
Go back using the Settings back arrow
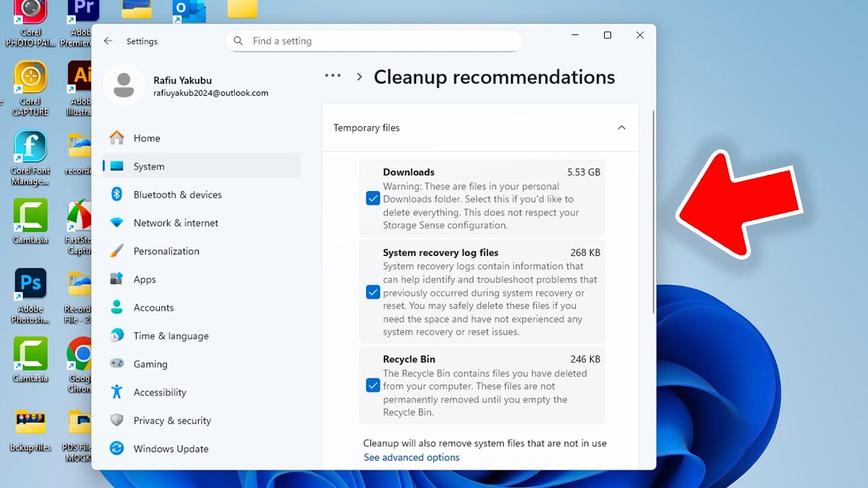pyautogui.click(x=108, y=41)
